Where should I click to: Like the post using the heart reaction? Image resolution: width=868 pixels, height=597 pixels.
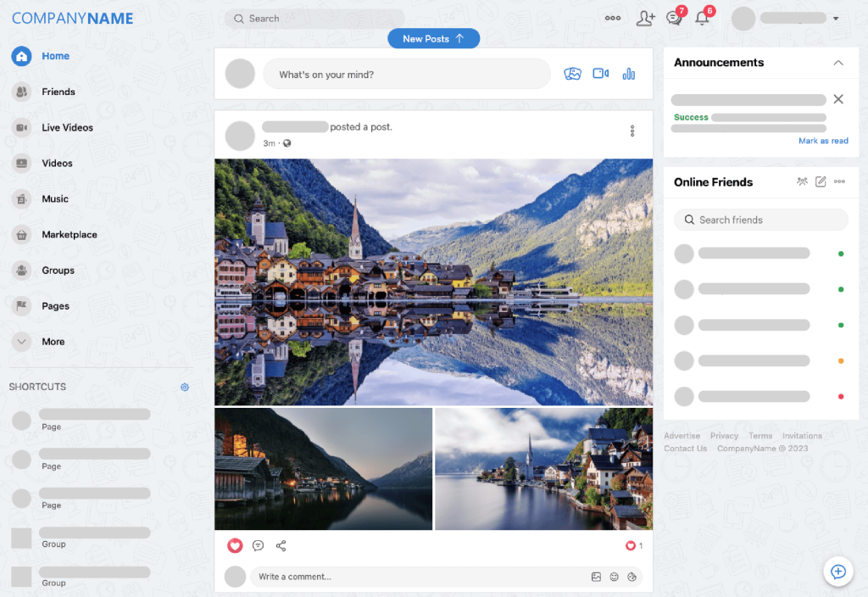235,545
